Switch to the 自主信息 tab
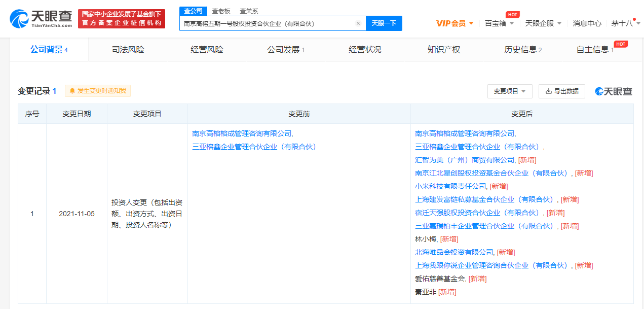Screen dimensions: 644x309 [x=595, y=50]
